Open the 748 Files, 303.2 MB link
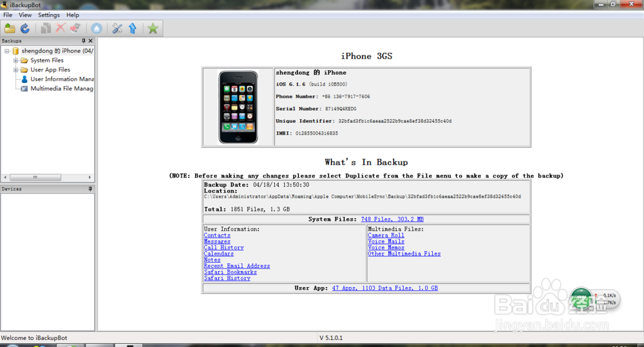 (392, 220)
